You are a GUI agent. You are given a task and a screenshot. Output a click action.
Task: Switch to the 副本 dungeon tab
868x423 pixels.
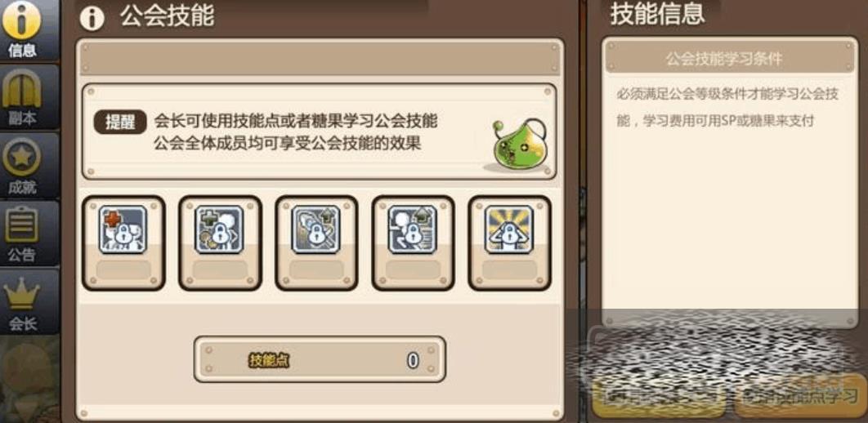(23, 96)
